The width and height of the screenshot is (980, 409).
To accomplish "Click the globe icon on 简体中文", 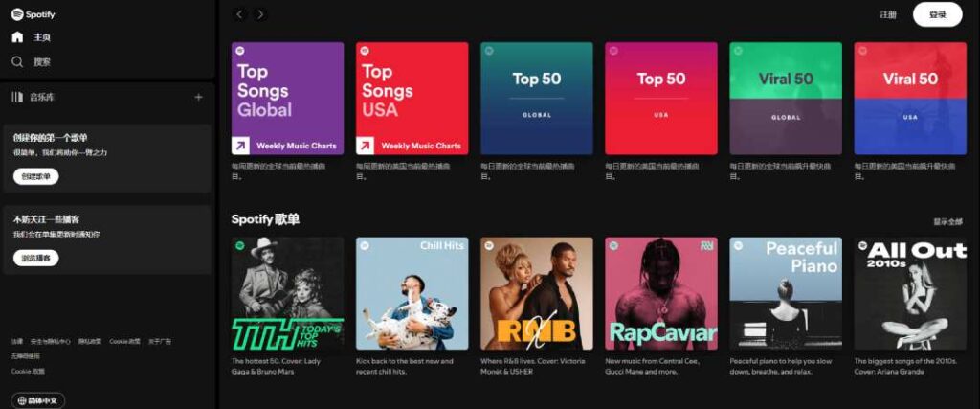I will 21,400.
